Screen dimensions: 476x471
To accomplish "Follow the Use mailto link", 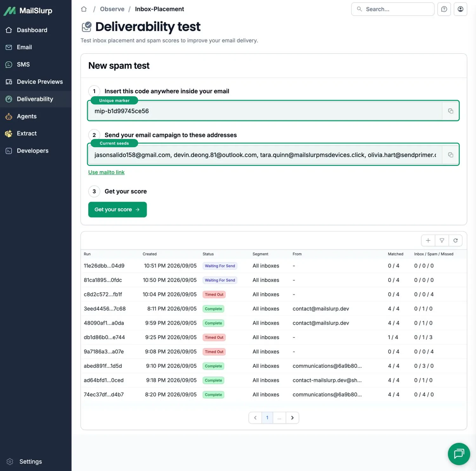I will click(x=106, y=172).
